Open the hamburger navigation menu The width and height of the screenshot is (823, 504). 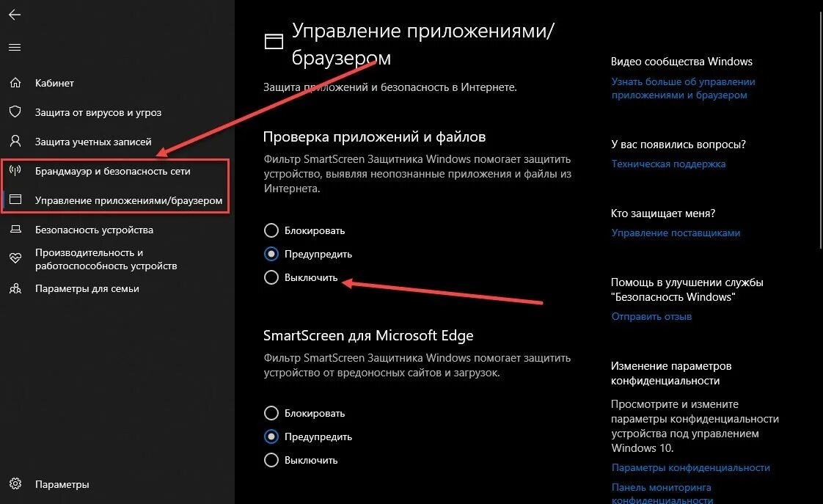[x=15, y=48]
